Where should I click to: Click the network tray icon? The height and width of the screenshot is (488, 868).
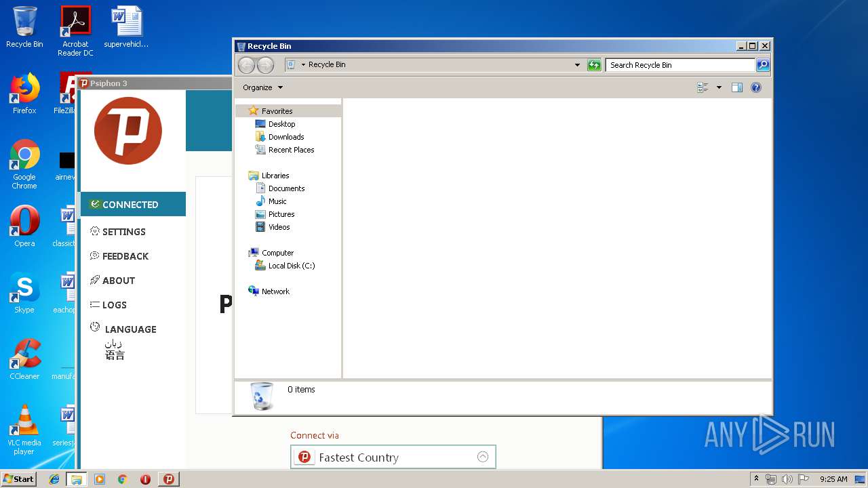coord(771,479)
